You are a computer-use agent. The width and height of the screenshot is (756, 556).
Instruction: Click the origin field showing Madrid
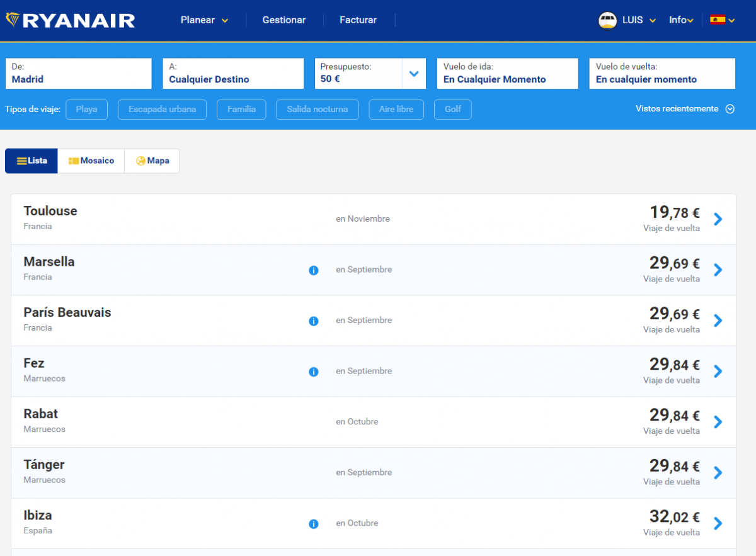(x=79, y=74)
